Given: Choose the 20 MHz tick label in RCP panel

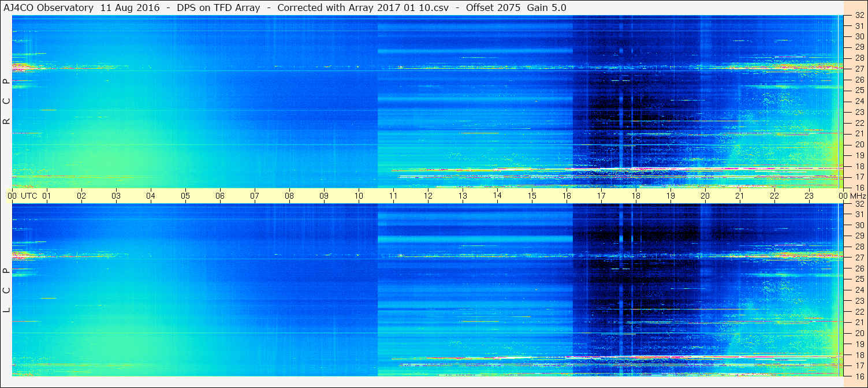Looking at the screenshot, I should click(x=859, y=144).
